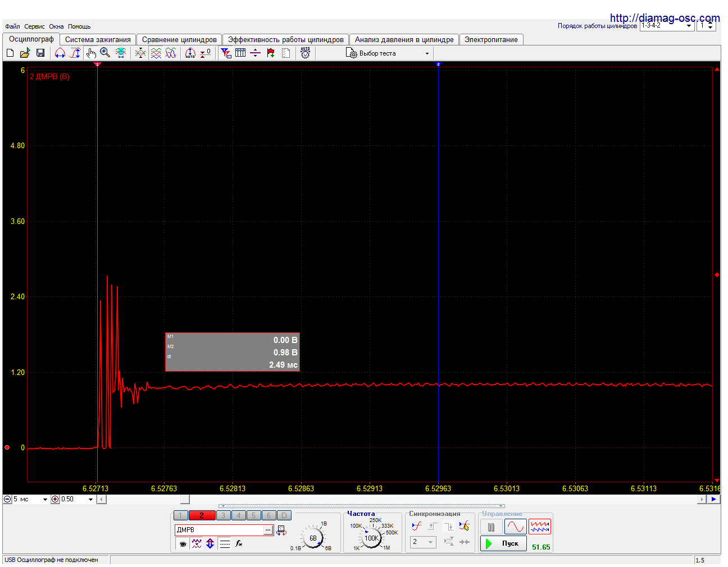Select channel 3 button

click(x=223, y=515)
